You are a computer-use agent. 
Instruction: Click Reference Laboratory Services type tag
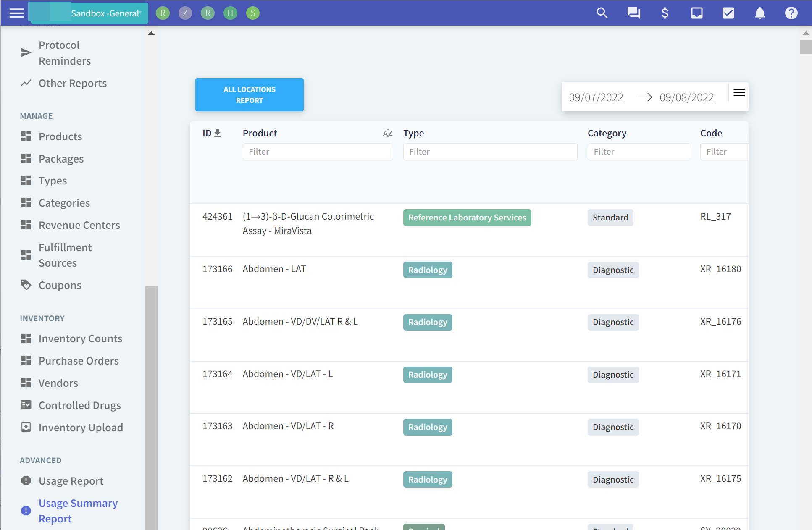point(467,218)
